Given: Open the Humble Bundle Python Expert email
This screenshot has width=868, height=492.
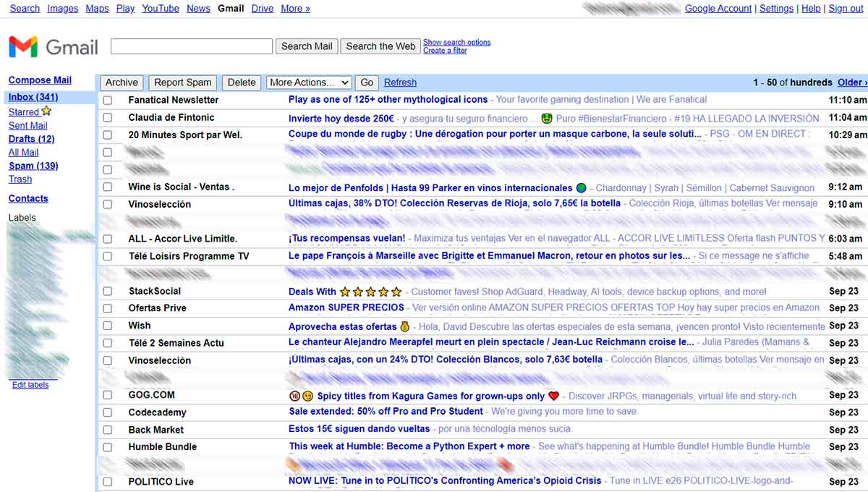Looking at the screenshot, I should (409, 447).
